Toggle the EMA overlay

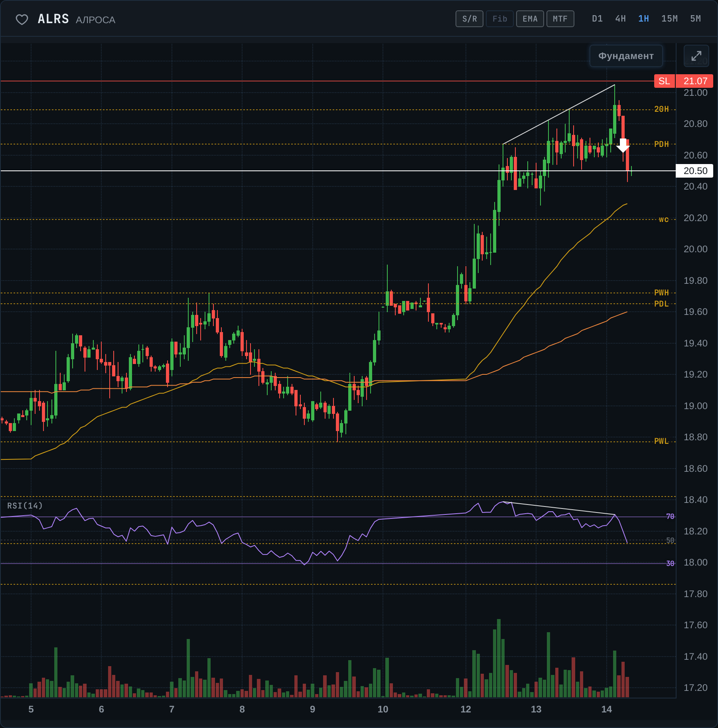click(530, 19)
